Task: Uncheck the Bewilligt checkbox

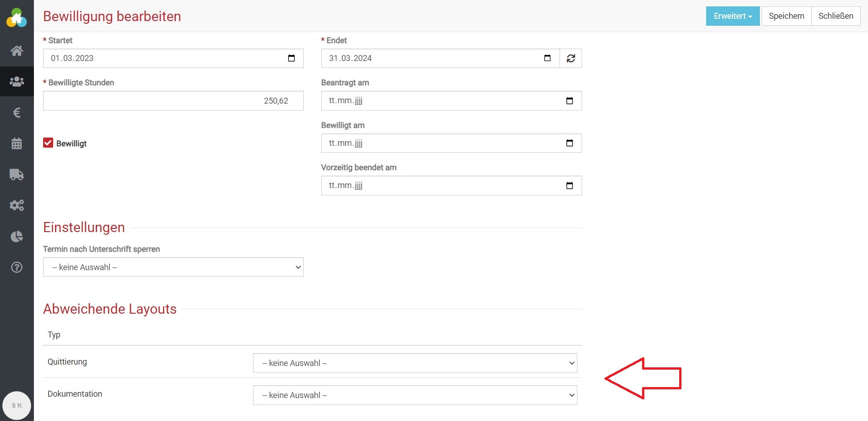Action: [48, 143]
